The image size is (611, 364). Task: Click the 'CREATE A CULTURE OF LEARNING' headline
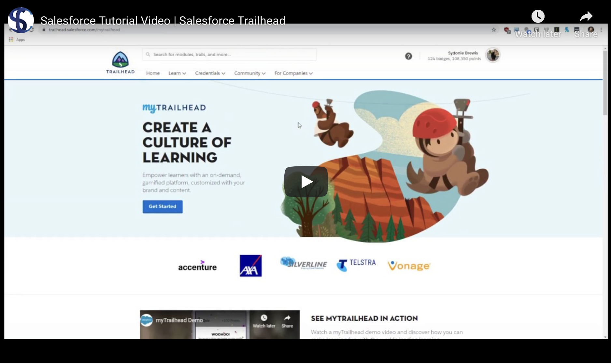tap(187, 142)
